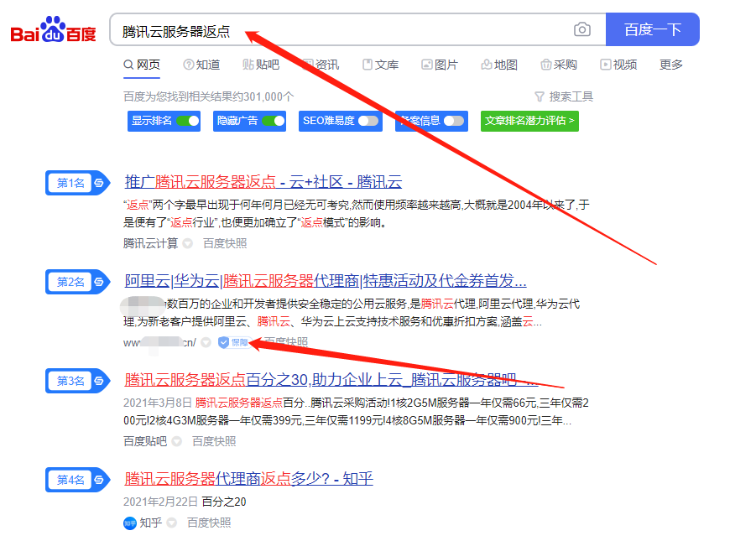The width and height of the screenshot is (756, 541).
Task: Disable the 隐藏广告 switch
Action: click(x=273, y=121)
